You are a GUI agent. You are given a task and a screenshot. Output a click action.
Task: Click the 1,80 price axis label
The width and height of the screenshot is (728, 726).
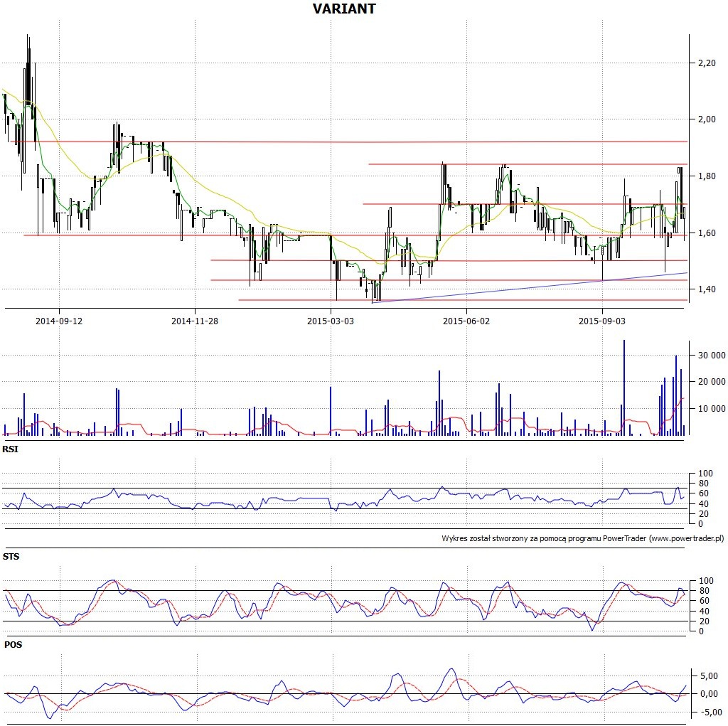707,176
